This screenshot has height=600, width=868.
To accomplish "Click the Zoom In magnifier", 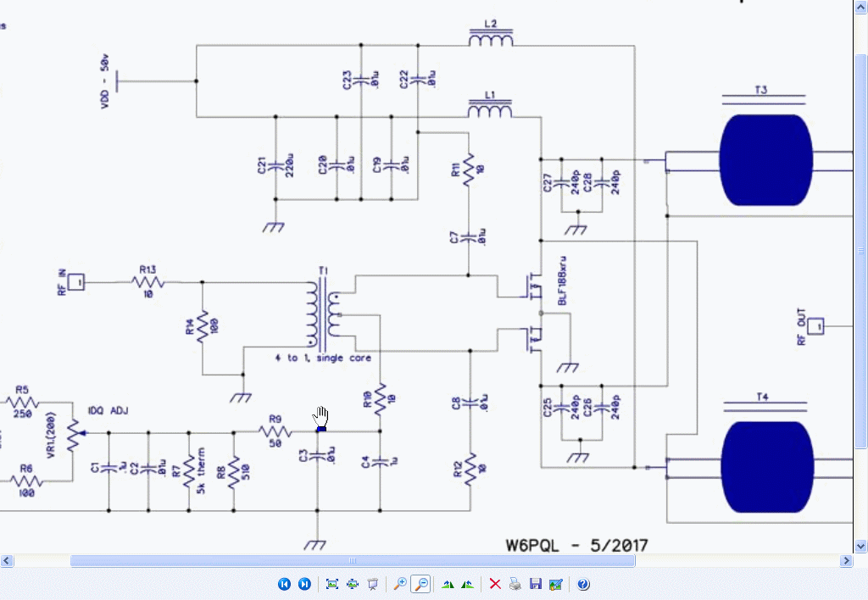I will tap(400, 584).
